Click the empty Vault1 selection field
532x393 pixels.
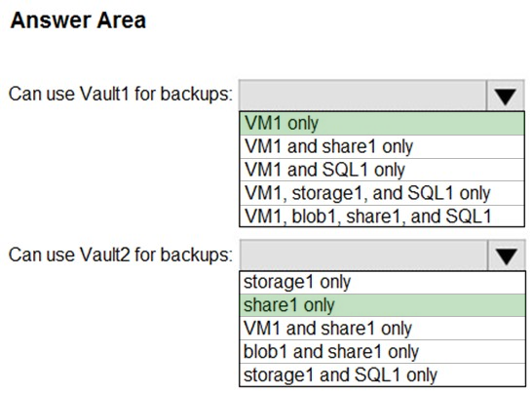362,96
